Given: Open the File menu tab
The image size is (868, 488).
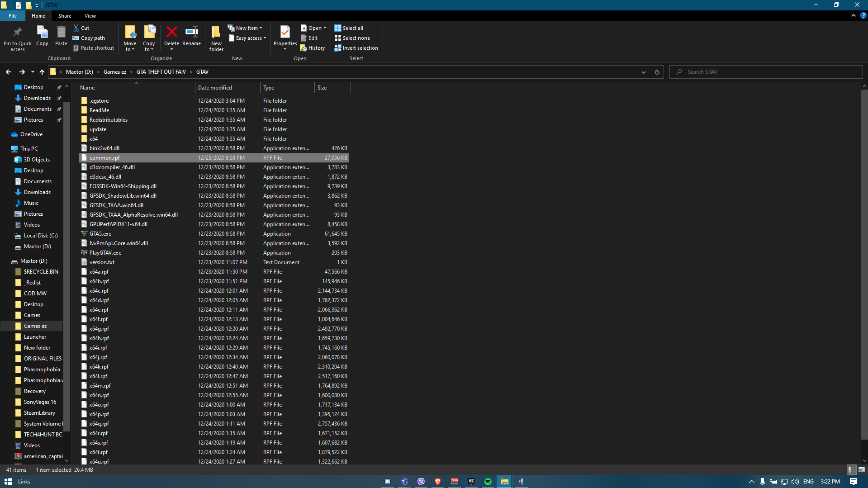Looking at the screenshot, I should click(13, 16).
